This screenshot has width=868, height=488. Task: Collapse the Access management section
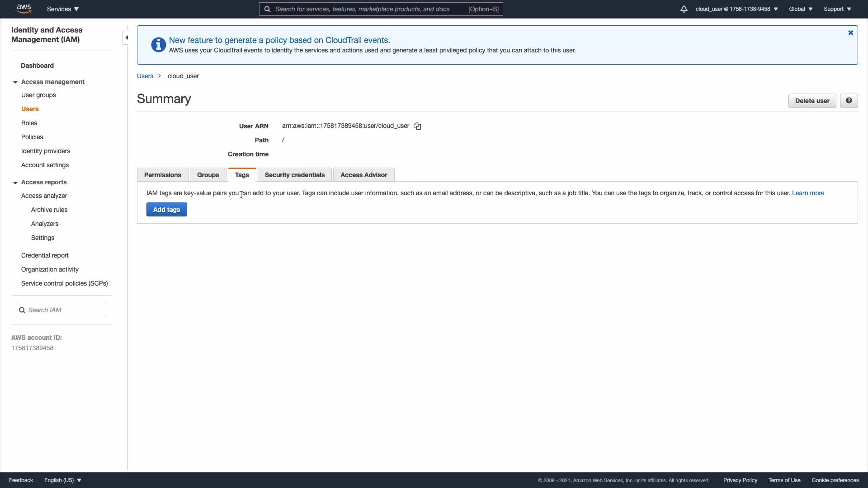click(15, 82)
